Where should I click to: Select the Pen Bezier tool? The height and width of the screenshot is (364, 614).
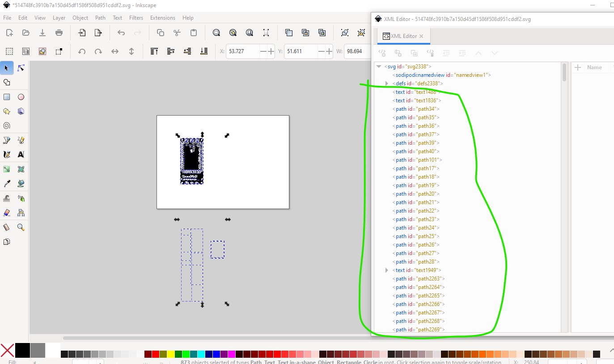point(7,140)
